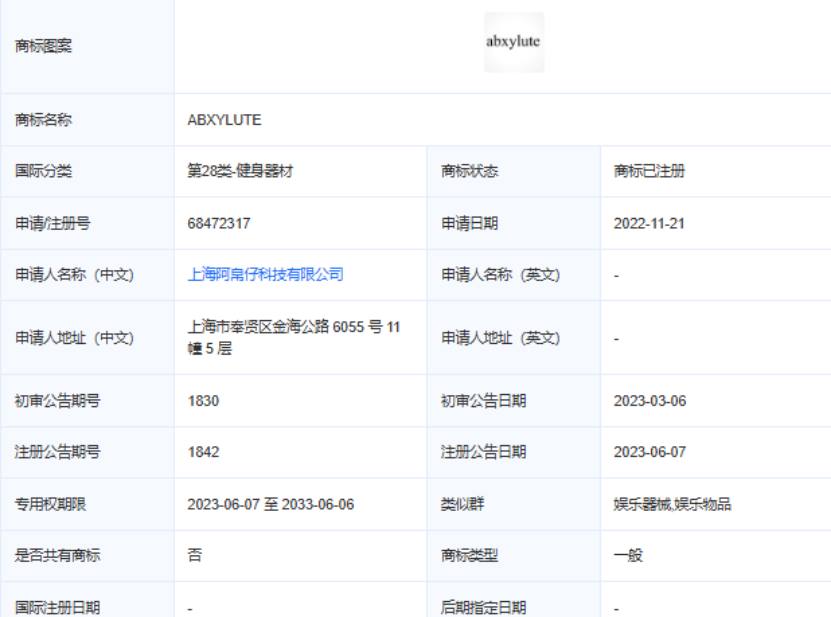831x617 pixels.
Task: Click the international class 第28类-健身器材
Action: point(240,171)
